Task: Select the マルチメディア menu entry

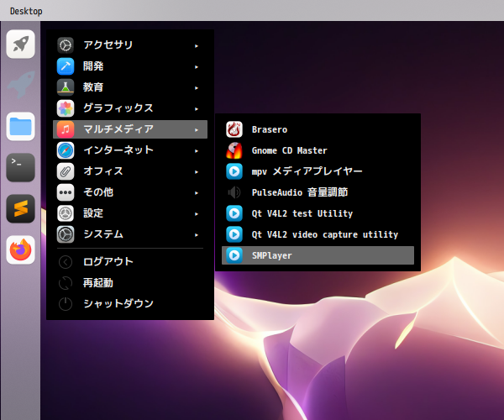Action: tap(130, 129)
